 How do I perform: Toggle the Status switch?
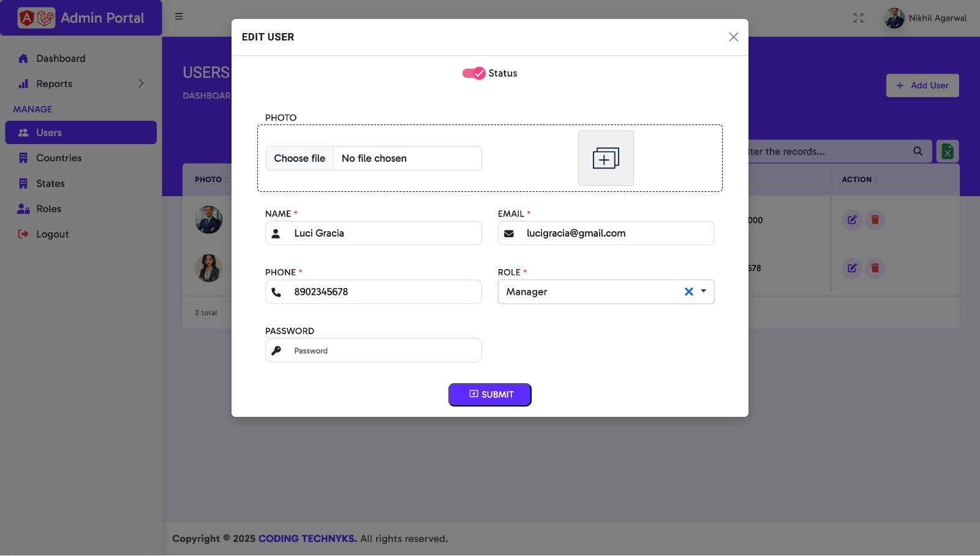(473, 73)
